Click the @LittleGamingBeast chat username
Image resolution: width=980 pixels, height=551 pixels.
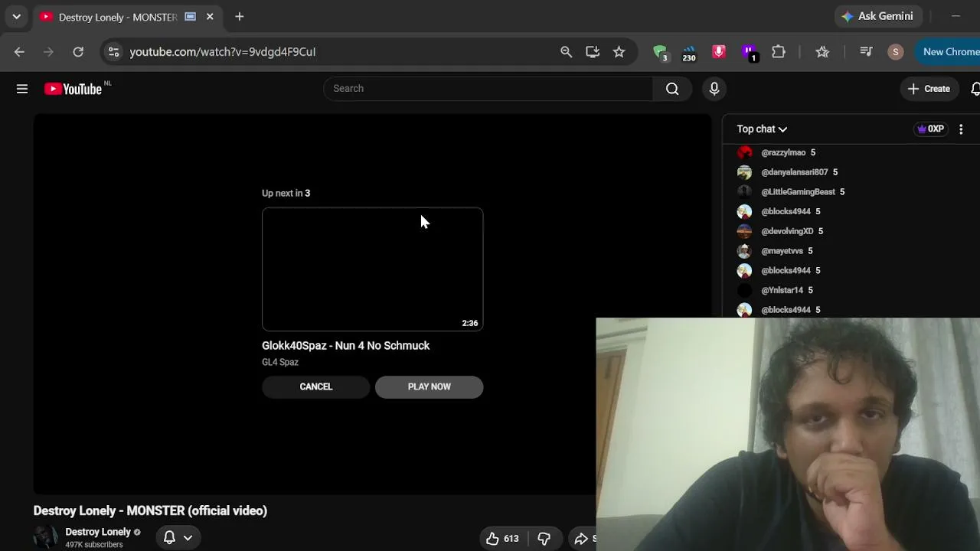(798, 192)
